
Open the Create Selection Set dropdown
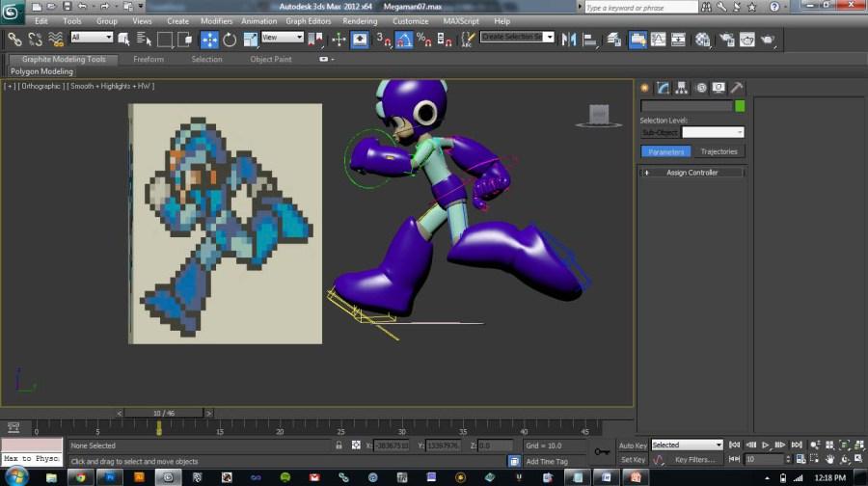tap(517, 37)
